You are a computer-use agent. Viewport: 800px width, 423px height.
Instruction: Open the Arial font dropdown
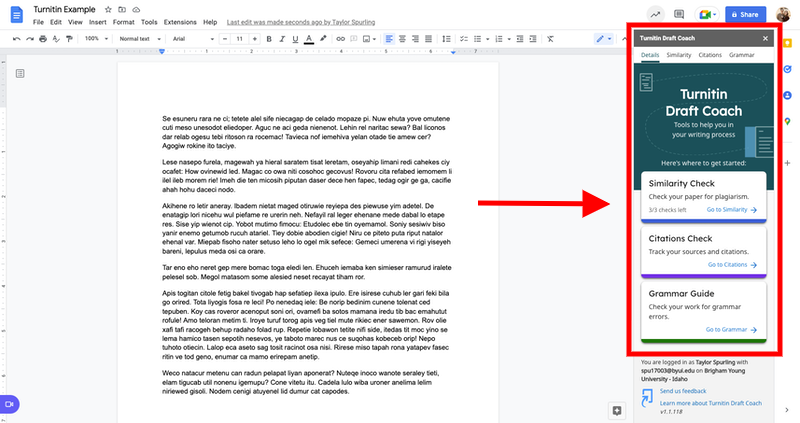190,39
